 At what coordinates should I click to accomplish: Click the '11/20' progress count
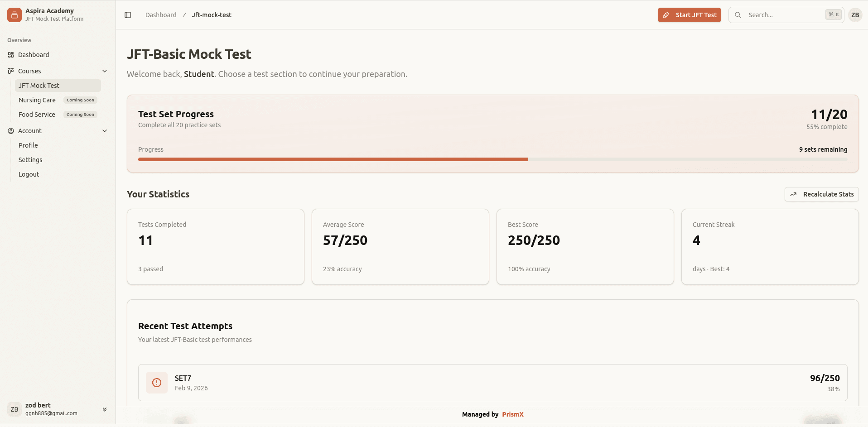829,114
